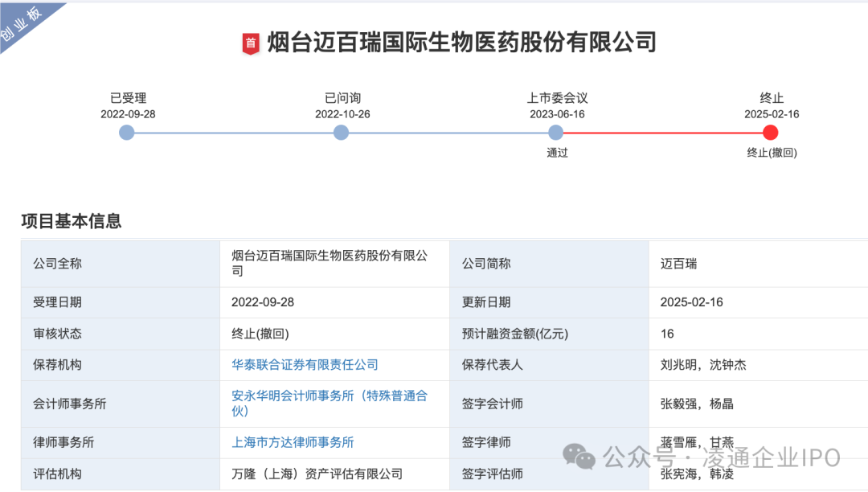Click the 律师事务所 label cell

coord(120,442)
